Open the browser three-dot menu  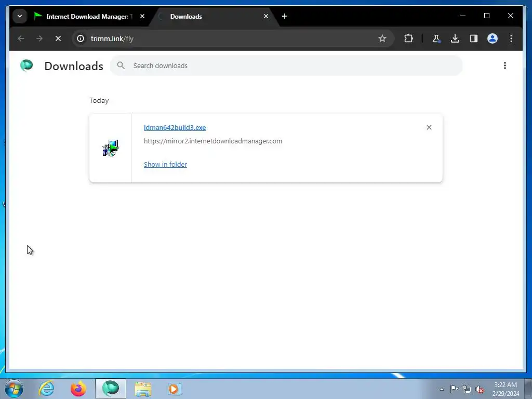(x=511, y=38)
